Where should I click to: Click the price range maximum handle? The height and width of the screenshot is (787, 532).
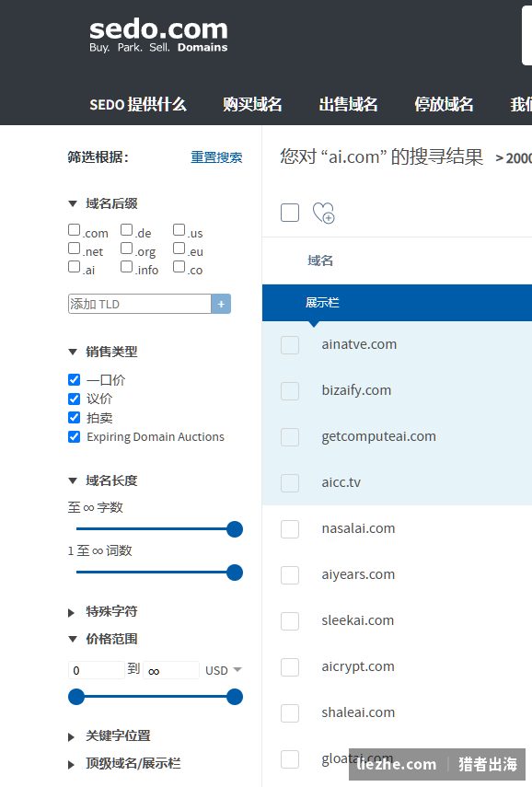(x=235, y=697)
